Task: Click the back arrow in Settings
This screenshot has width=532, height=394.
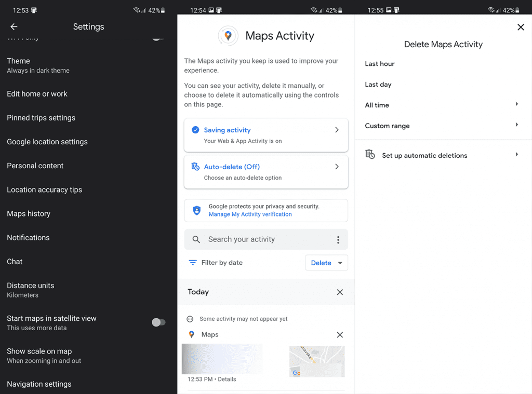Action: (x=14, y=26)
